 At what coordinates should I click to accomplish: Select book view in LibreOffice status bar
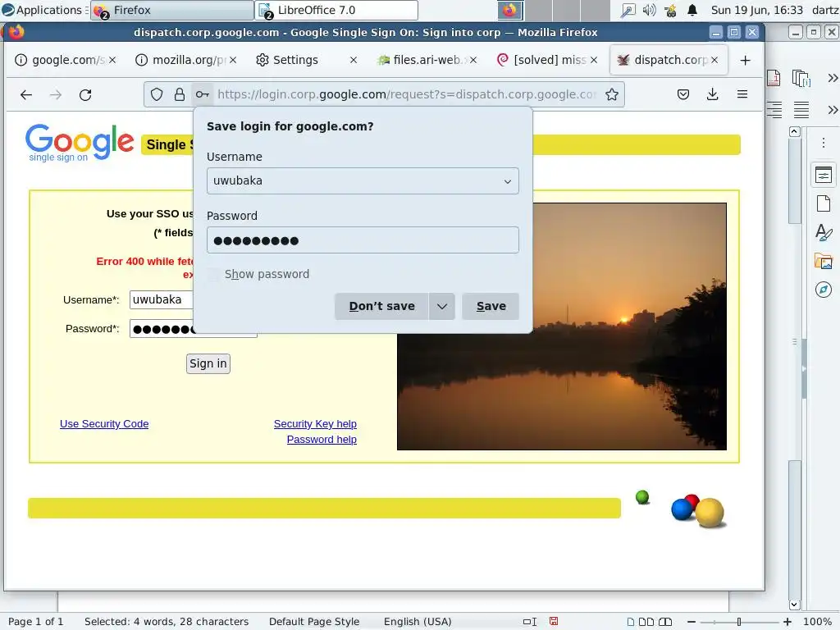(x=664, y=622)
